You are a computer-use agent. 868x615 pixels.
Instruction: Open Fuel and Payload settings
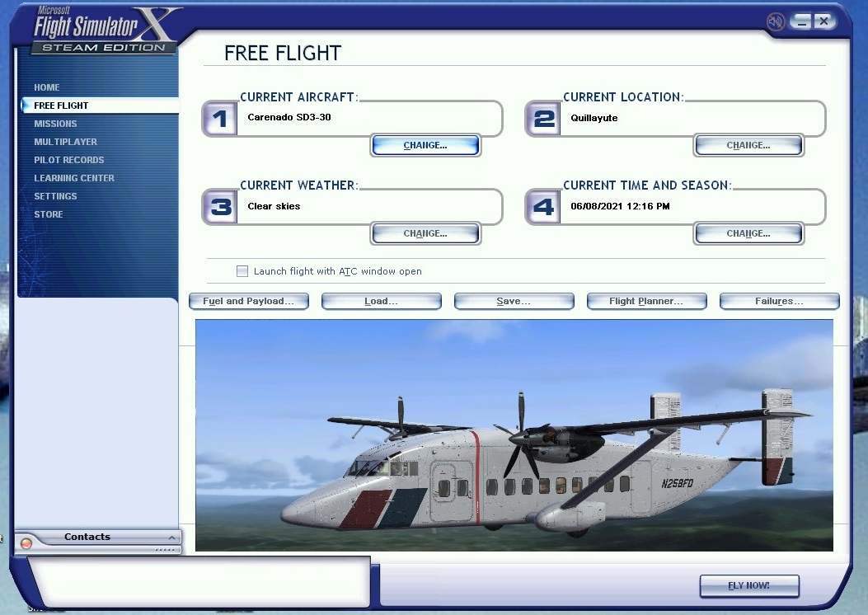click(x=249, y=301)
